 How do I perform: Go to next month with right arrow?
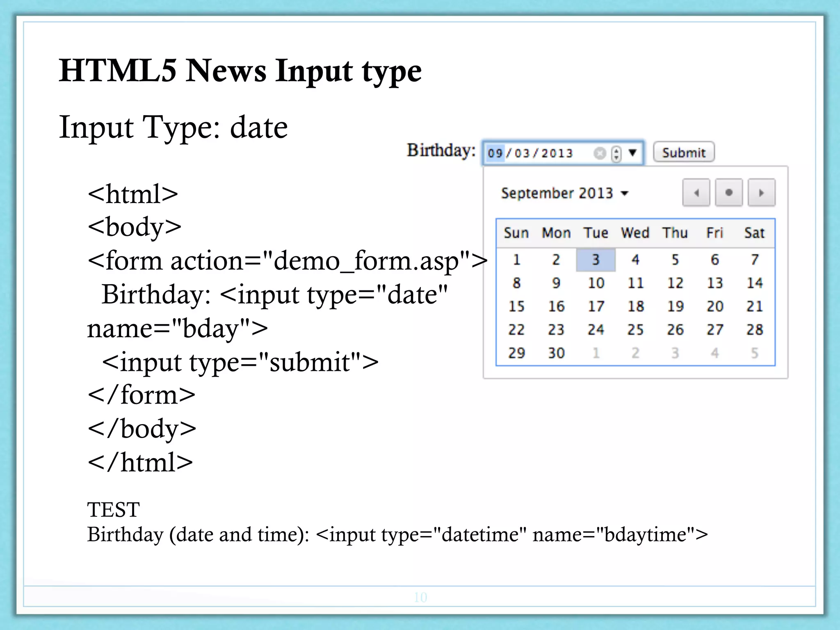tap(762, 192)
